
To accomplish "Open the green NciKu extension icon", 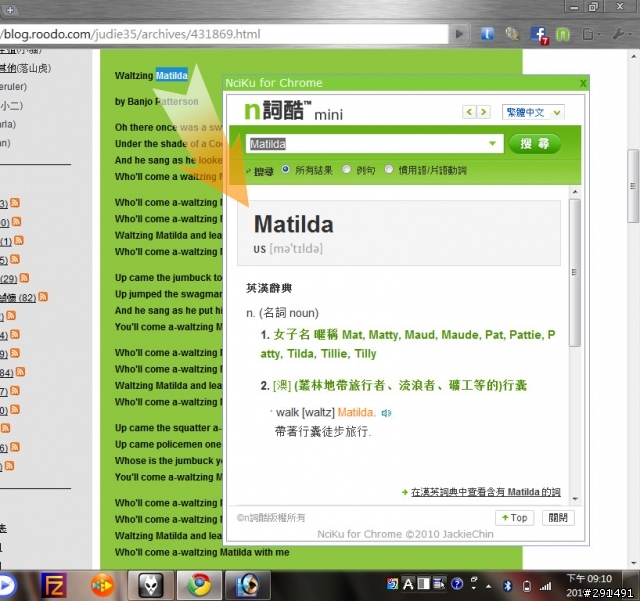I will (563, 34).
